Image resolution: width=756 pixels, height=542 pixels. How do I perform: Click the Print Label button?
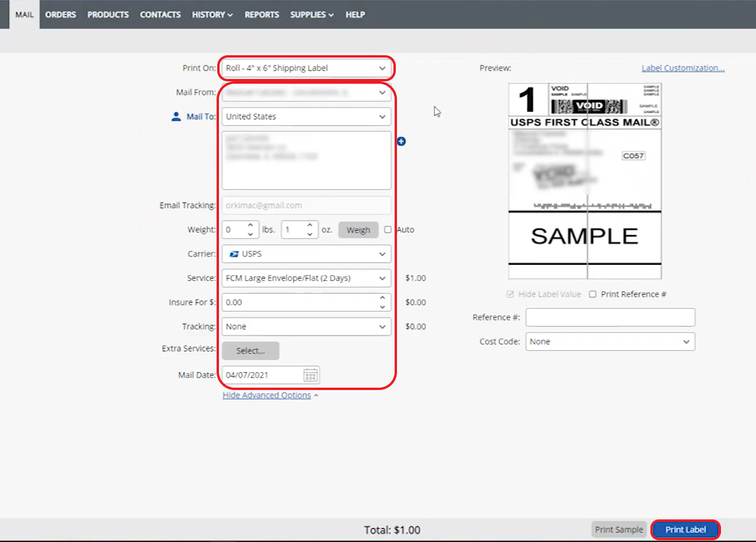[685, 530]
